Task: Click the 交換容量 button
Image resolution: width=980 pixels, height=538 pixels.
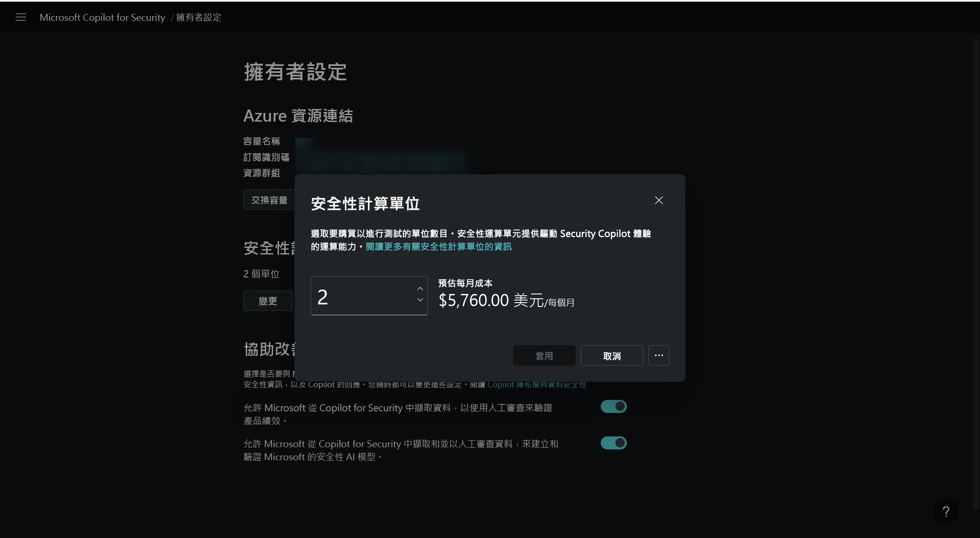Action: (269, 200)
